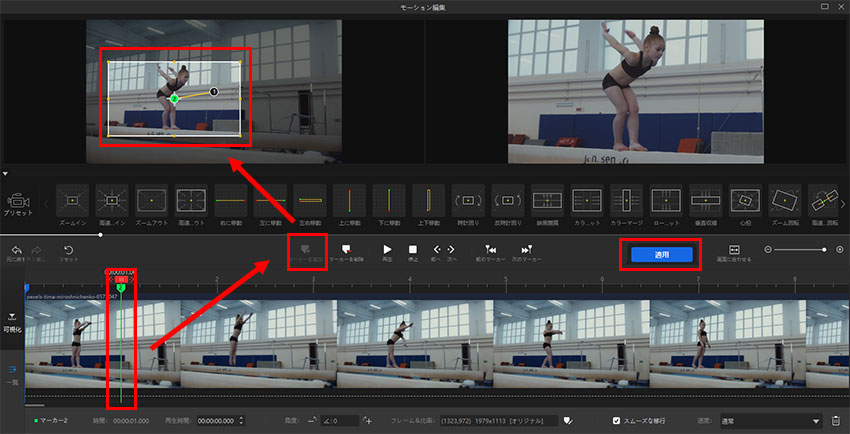Select green marker 2 on timeline

(x=121, y=288)
